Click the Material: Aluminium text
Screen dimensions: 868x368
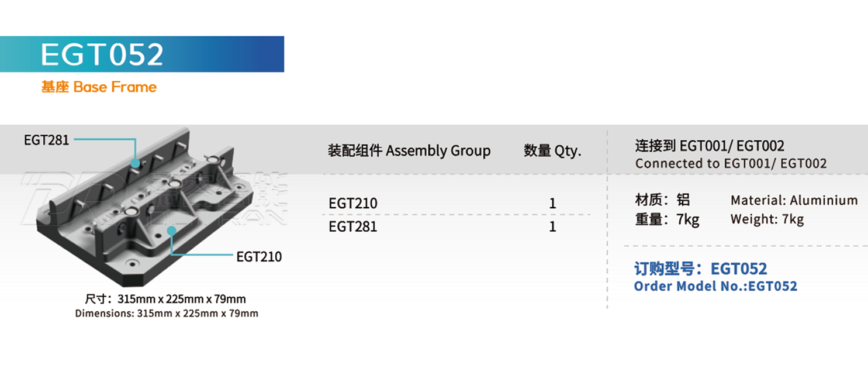794,201
